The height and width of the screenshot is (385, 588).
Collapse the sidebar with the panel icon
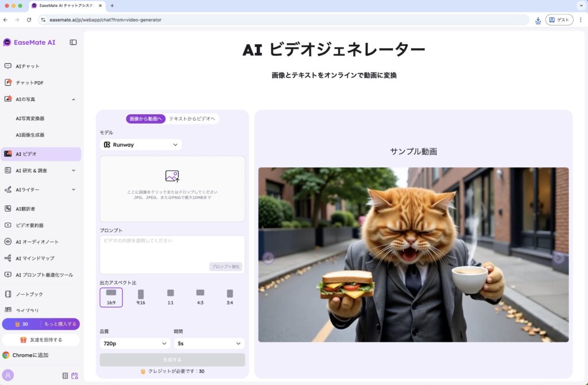click(73, 42)
